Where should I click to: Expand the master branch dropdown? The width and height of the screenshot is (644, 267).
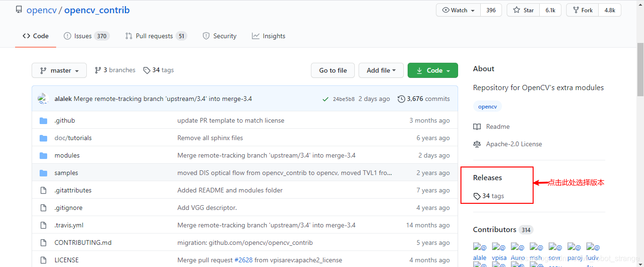[x=59, y=70]
